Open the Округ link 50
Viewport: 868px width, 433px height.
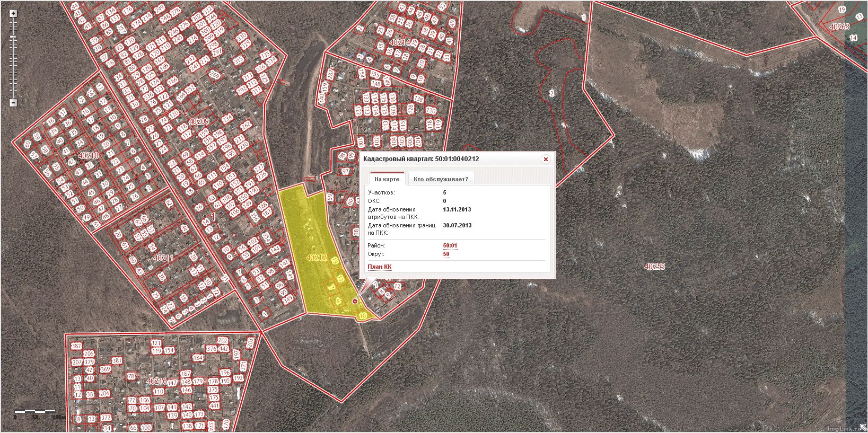coord(446,254)
